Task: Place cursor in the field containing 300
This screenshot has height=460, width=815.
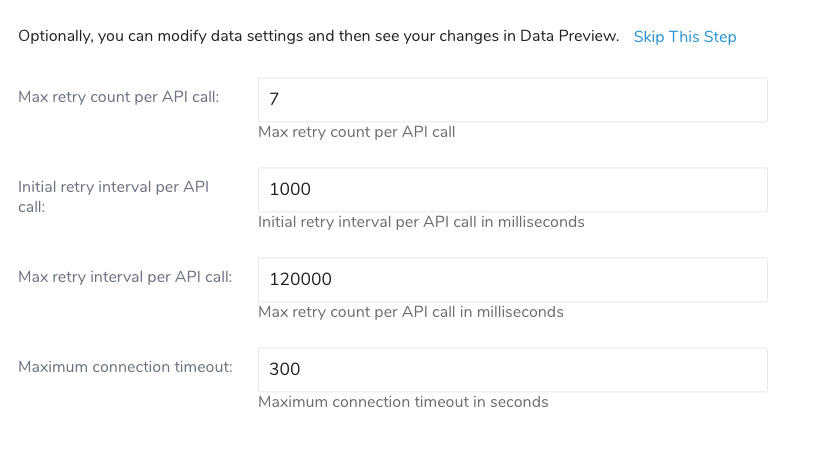Action: [x=512, y=370]
